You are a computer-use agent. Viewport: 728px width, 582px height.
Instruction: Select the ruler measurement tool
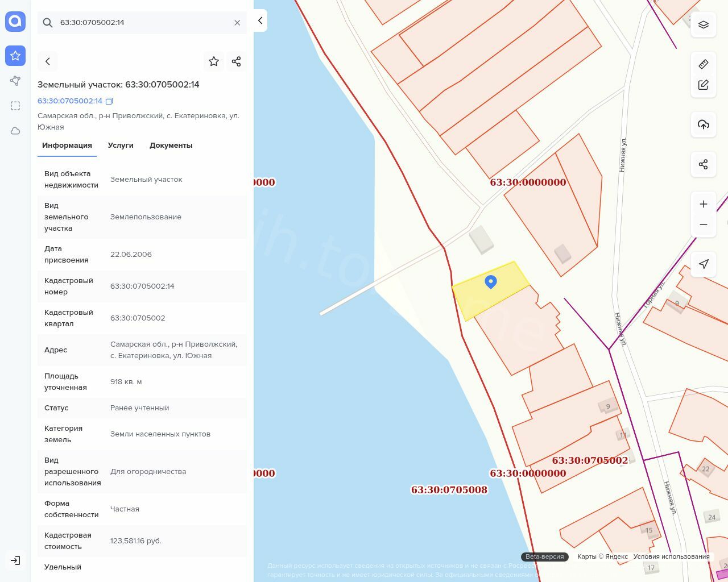click(x=704, y=64)
